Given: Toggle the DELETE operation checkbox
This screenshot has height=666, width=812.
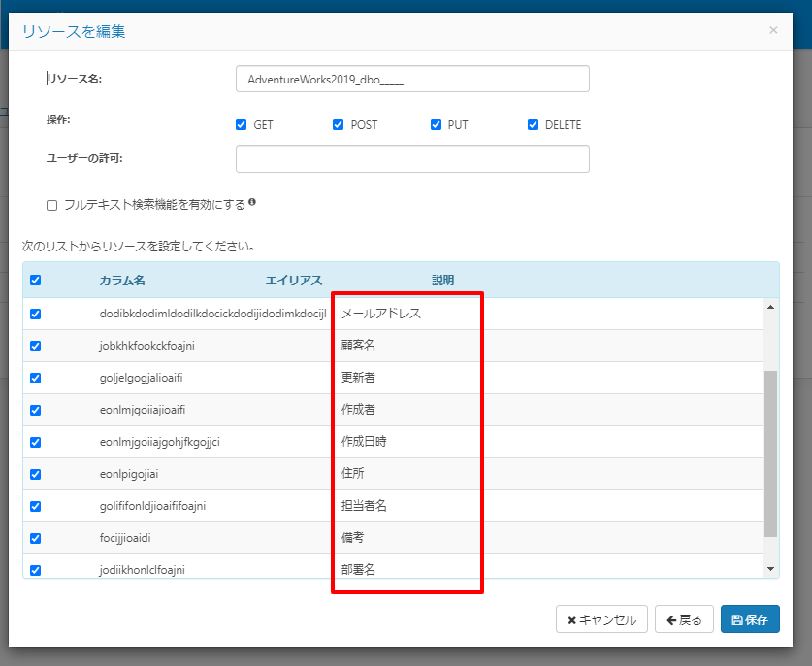Looking at the screenshot, I should pos(533,125).
